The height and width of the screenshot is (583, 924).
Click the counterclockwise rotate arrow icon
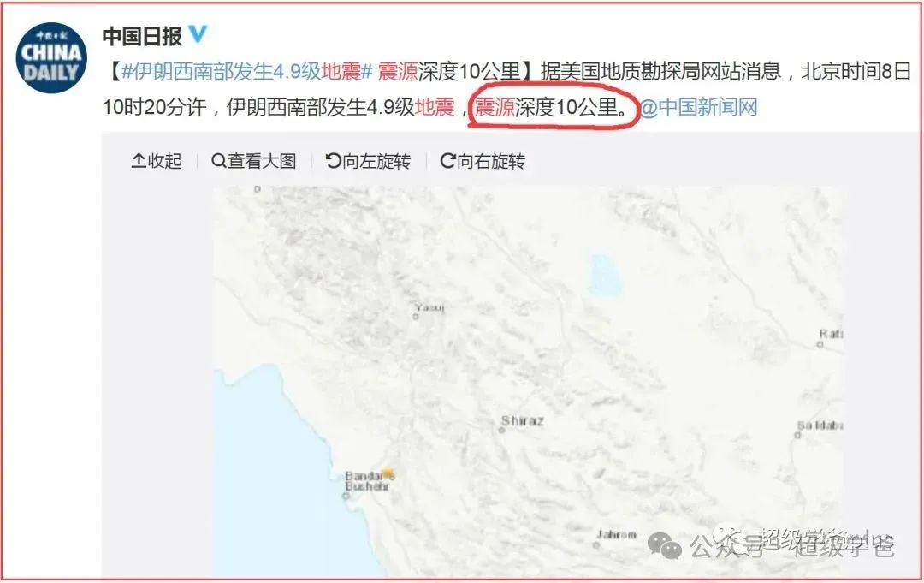tap(334, 160)
